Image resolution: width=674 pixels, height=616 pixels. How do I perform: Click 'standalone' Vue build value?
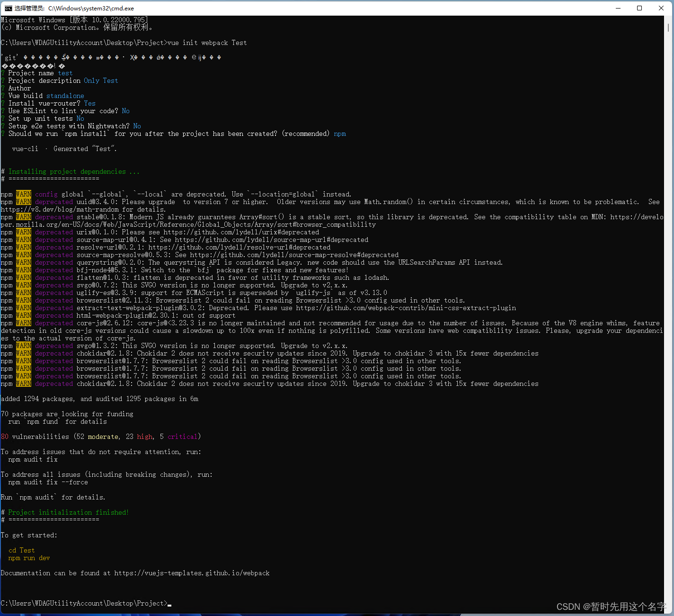(x=65, y=96)
